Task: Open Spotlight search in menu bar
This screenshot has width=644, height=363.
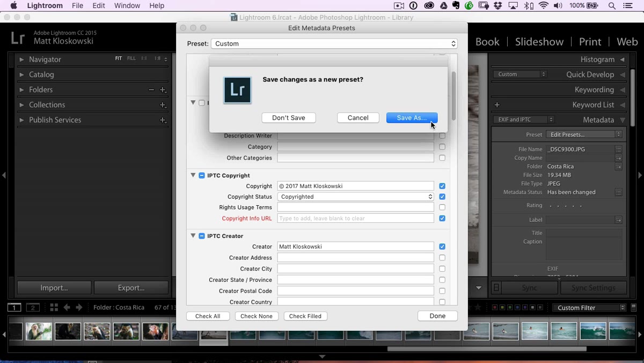Action: (612, 5)
